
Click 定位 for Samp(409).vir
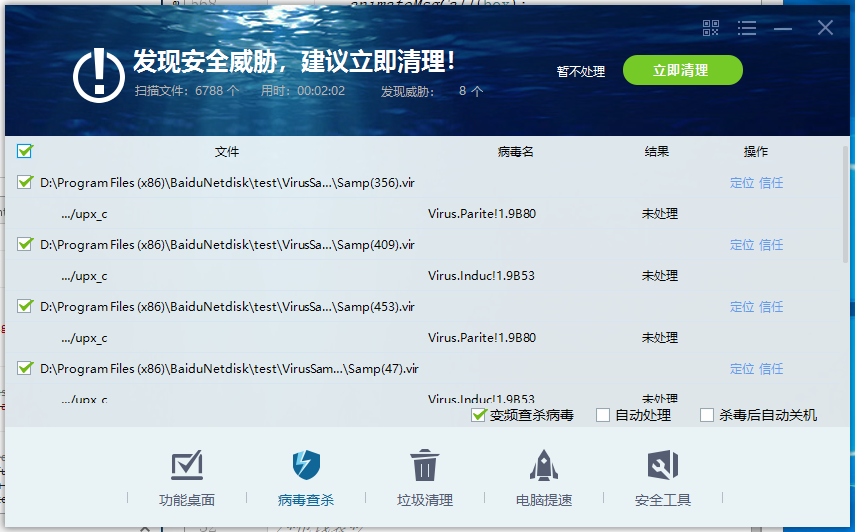(x=742, y=245)
